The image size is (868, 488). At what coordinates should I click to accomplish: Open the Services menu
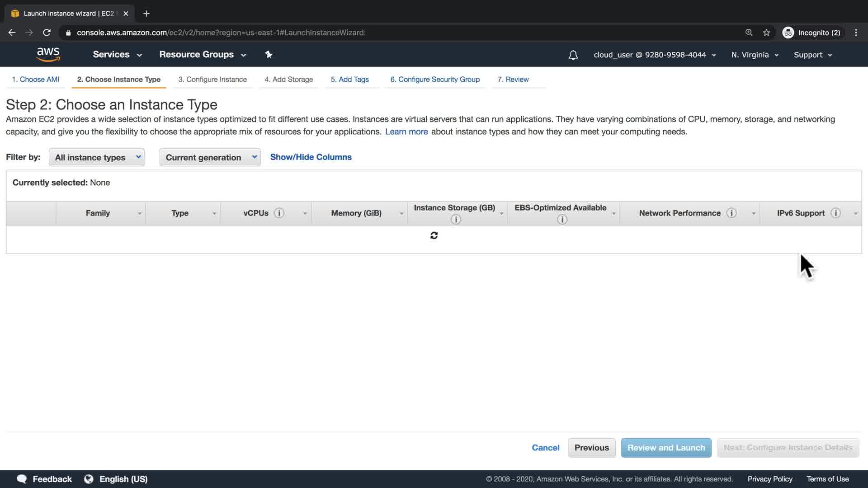click(117, 55)
